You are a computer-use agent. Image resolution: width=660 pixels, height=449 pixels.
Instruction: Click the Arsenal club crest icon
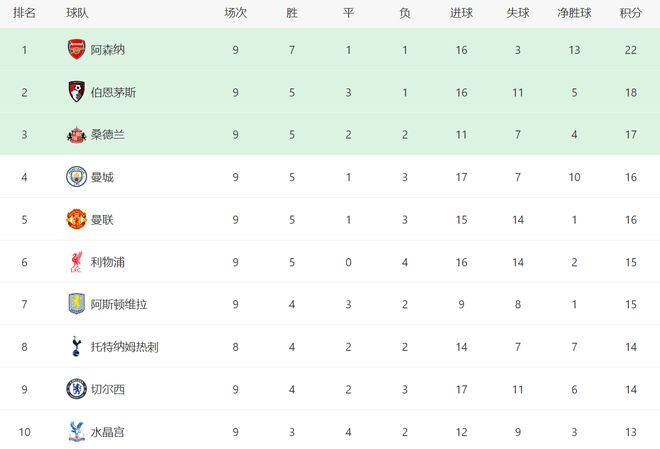click(76, 49)
